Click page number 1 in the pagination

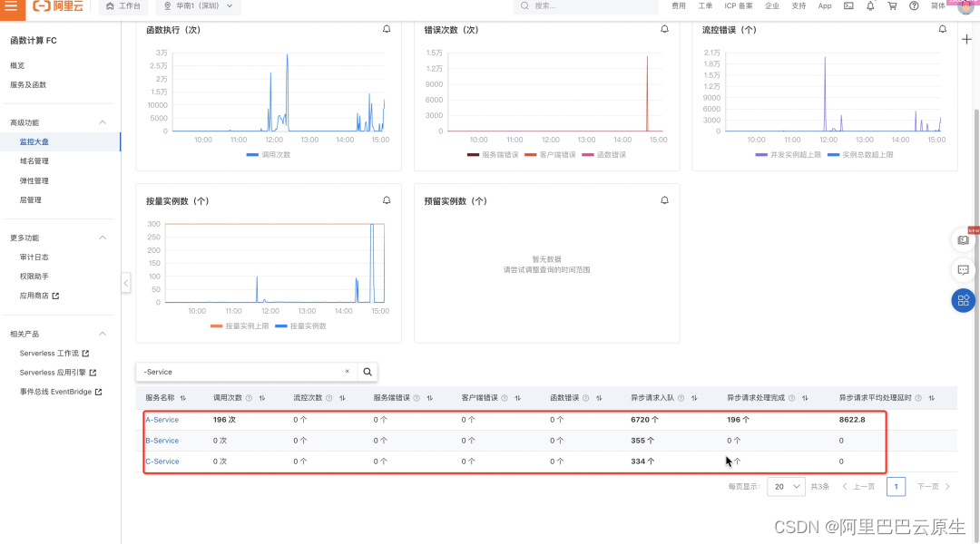[896, 487]
